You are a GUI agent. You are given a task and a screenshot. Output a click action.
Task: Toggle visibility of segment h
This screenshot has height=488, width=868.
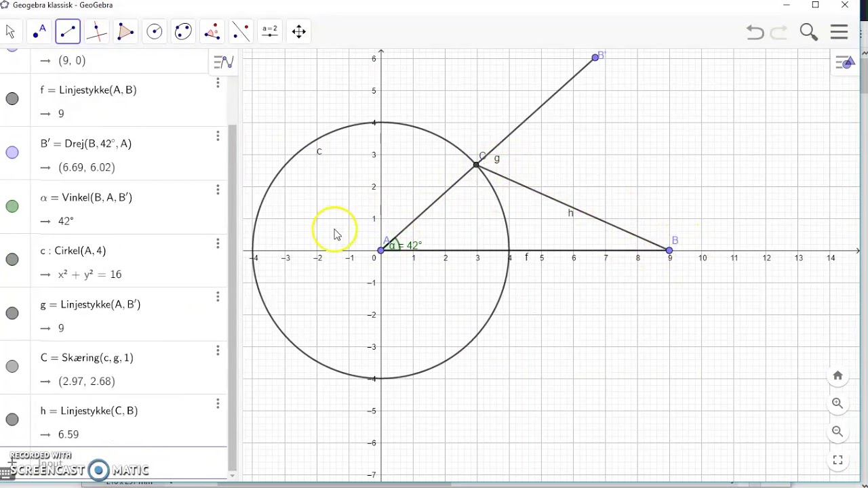pyautogui.click(x=12, y=420)
